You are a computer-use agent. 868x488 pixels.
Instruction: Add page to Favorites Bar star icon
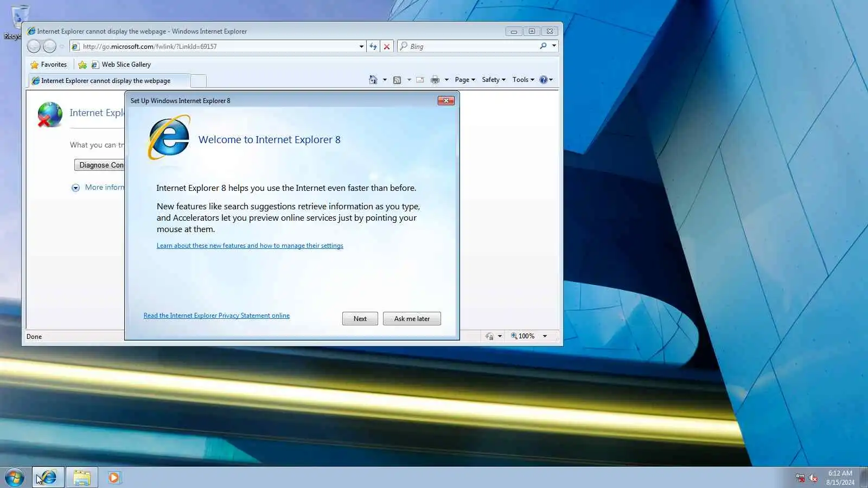coord(82,65)
